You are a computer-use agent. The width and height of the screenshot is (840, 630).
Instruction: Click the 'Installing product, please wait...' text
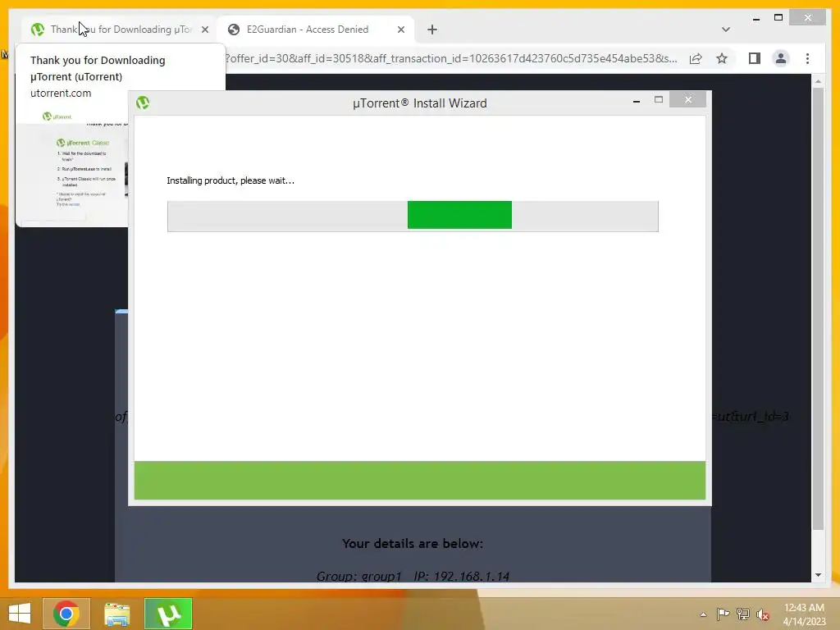click(x=231, y=180)
